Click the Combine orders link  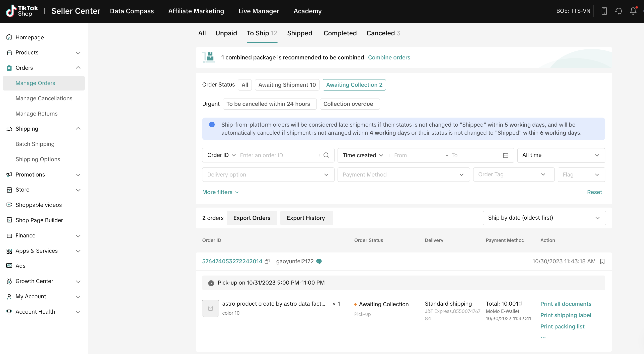click(x=389, y=58)
